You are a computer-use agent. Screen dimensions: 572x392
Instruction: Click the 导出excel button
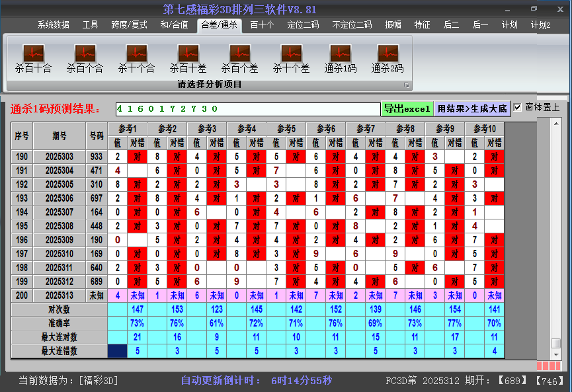407,108
